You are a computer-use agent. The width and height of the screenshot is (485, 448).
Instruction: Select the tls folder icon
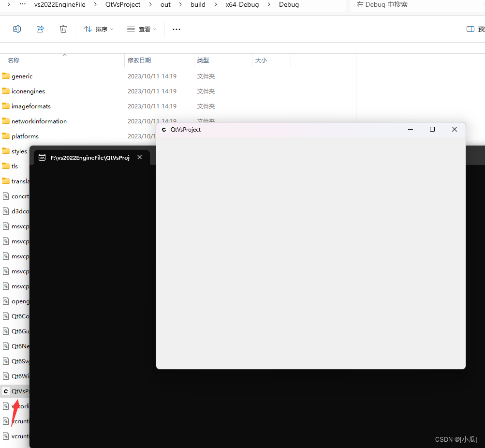point(6,166)
